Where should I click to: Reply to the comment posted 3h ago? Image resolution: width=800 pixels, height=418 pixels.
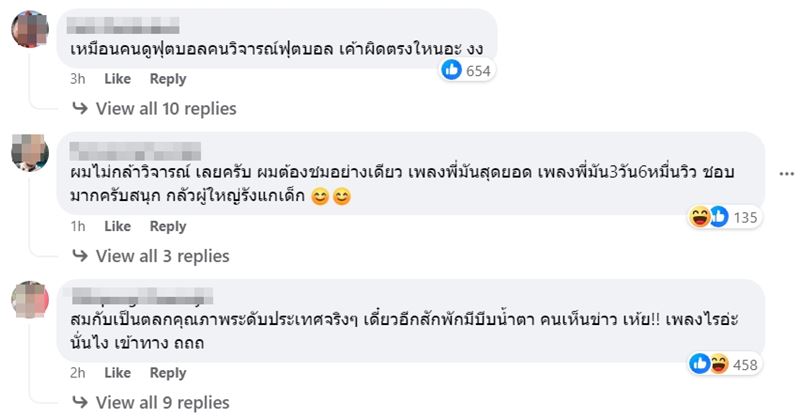(x=168, y=79)
